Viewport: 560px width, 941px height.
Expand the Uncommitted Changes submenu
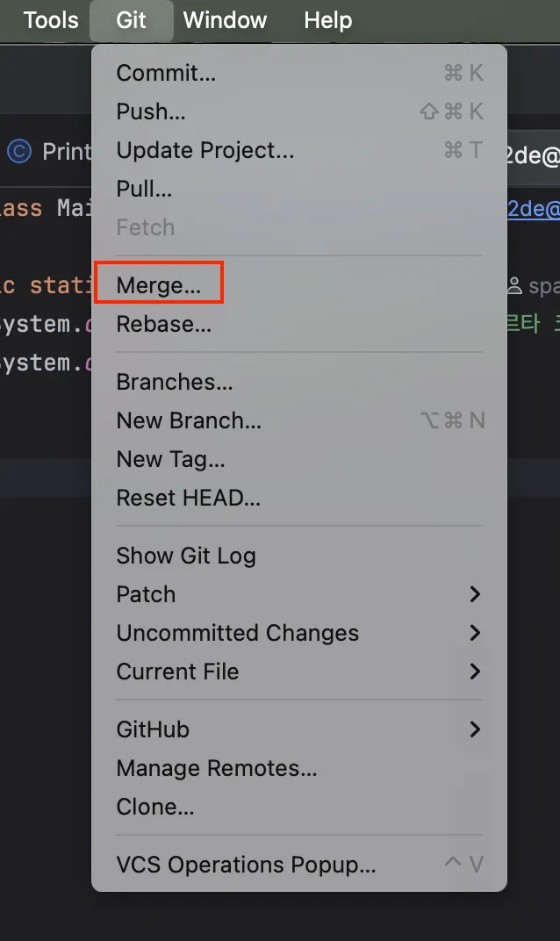coord(475,633)
